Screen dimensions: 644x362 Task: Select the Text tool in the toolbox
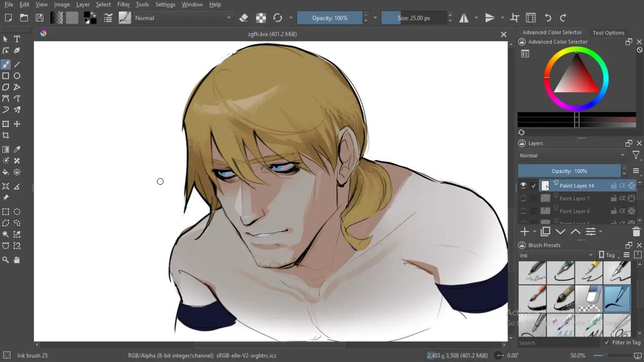point(17,39)
